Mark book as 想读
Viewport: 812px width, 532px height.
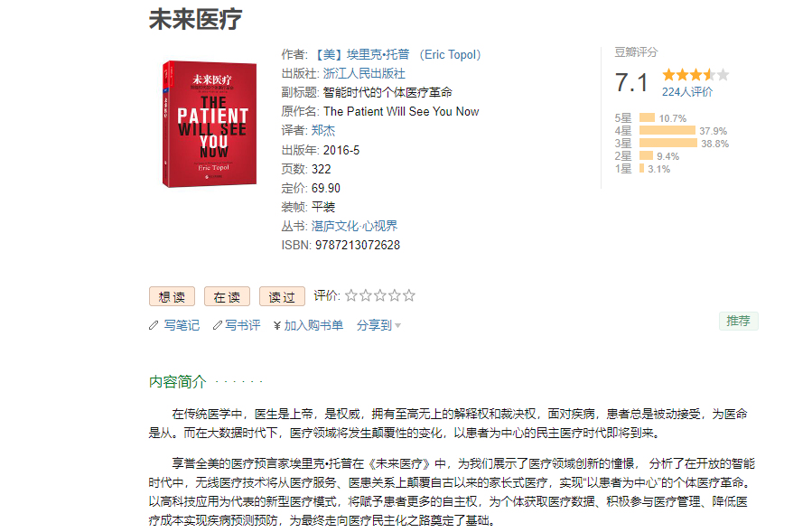(x=172, y=296)
